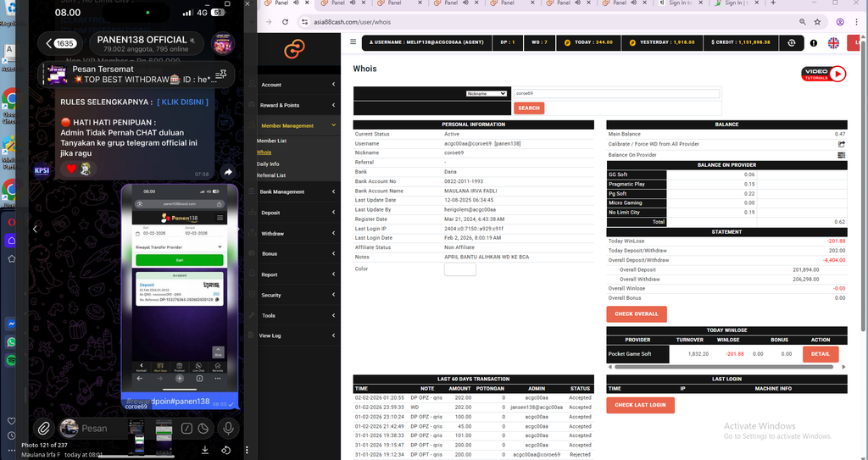Screen dimensions: 868x460
Task: Open the Chrome profile avatar
Action: pyautogui.click(x=840, y=22)
